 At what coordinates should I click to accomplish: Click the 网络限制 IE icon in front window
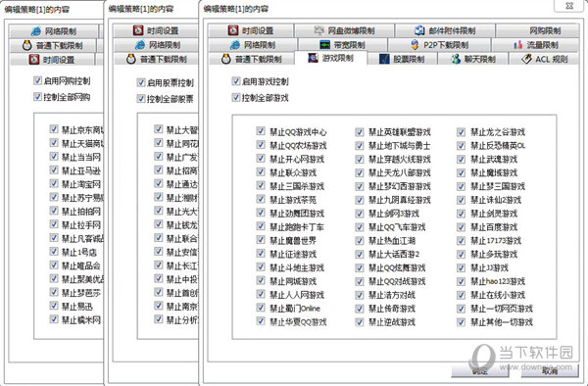[x=235, y=45]
